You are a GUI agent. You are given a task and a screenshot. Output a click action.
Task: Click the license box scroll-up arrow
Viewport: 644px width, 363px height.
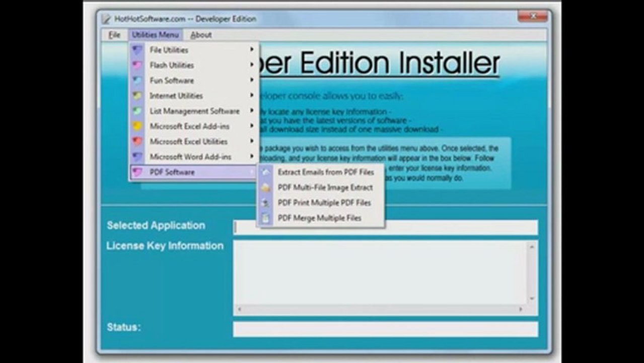(532, 247)
